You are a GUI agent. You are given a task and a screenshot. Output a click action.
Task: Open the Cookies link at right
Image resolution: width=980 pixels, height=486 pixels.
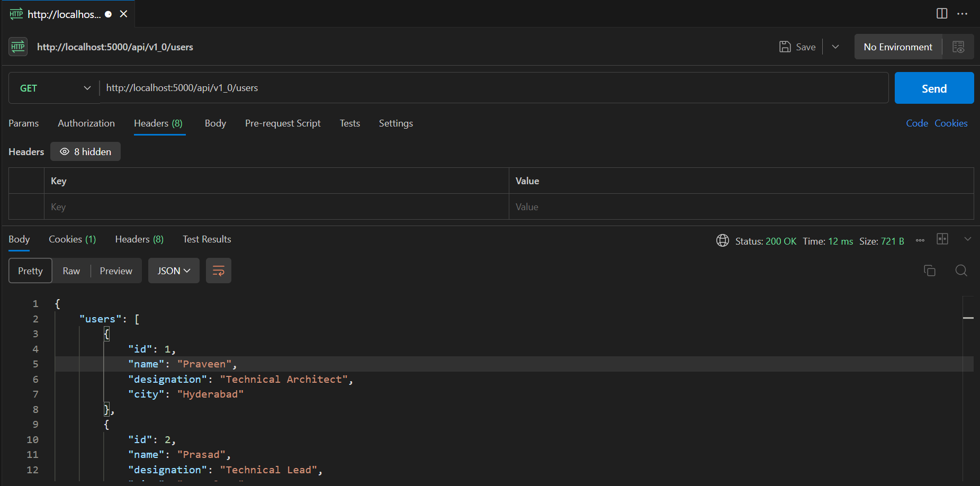click(x=951, y=123)
